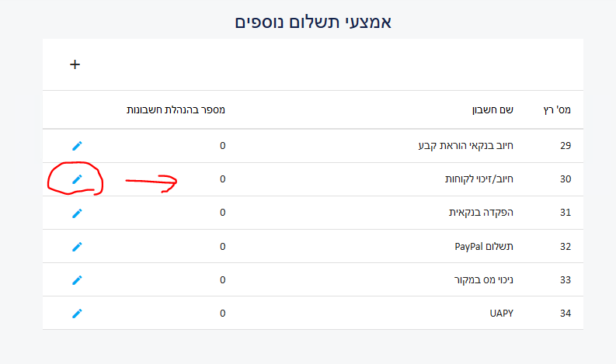Click the מספר בהנהלת חשבונות column header

(x=176, y=109)
